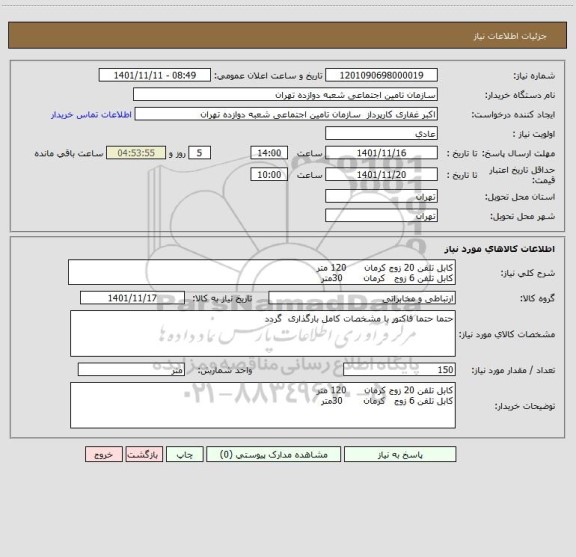Click the price validity date 1401/11/20
The width and height of the screenshot is (576, 557).
381,175
